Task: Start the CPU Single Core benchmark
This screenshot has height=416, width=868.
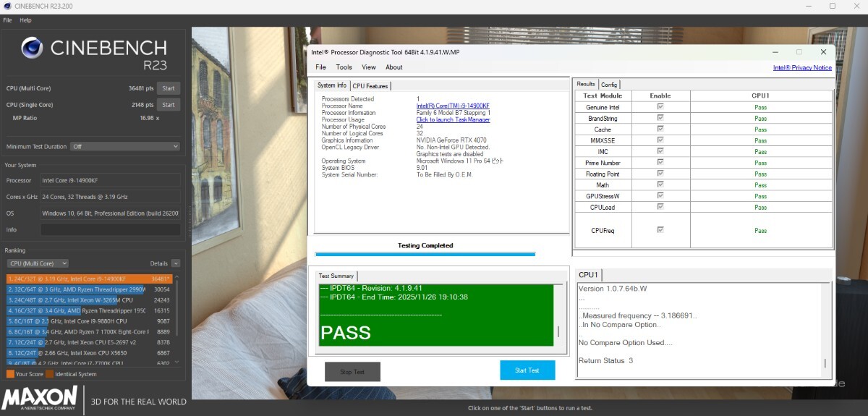Action: (169, 105)
